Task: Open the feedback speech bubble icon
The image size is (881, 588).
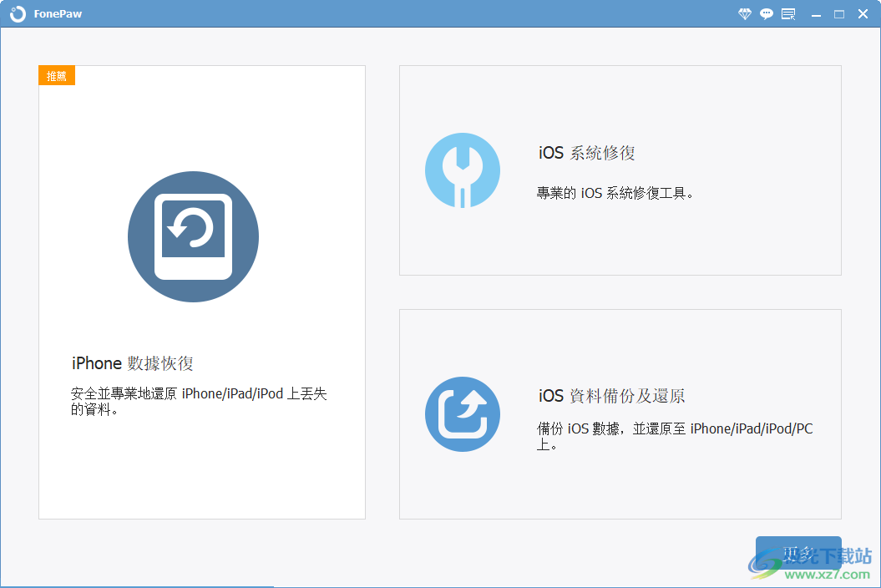Action: click(x=766, y=13)
